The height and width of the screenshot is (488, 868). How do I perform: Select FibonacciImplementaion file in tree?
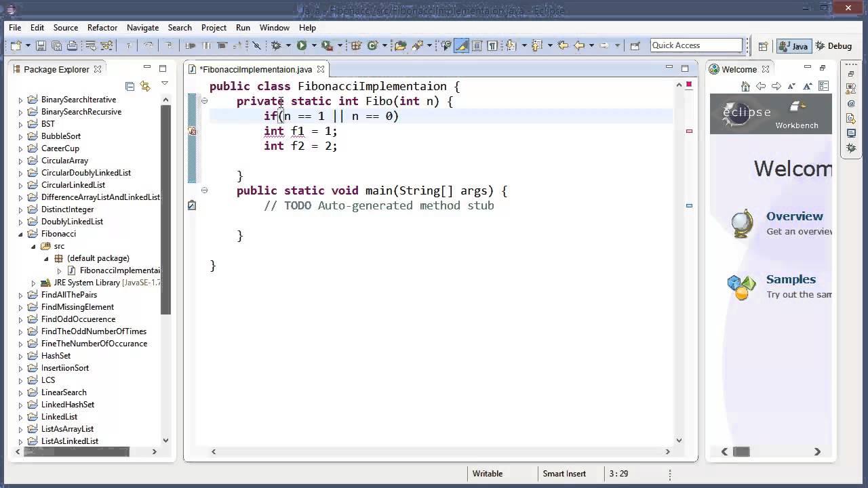120,270
